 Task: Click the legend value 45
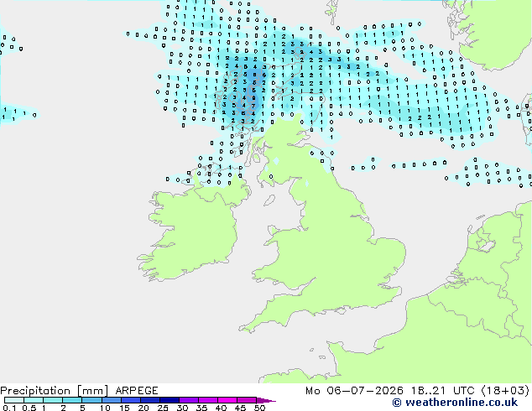pyautogui.click(x=240, y=408)
